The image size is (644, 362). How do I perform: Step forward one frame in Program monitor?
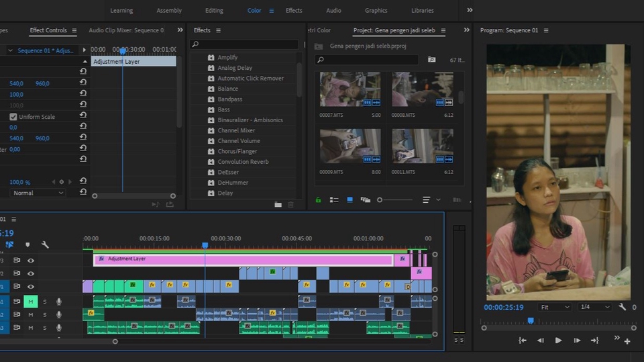coord(577,341)
